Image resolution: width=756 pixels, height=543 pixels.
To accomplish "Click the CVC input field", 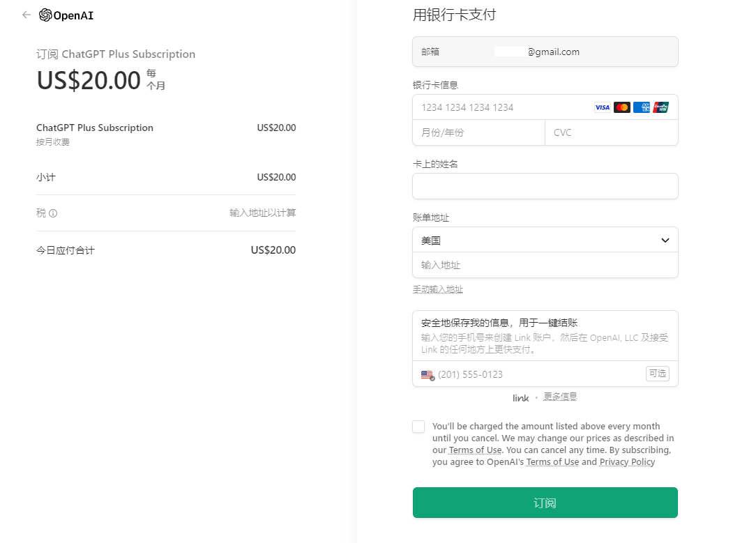I will (610, 132).
